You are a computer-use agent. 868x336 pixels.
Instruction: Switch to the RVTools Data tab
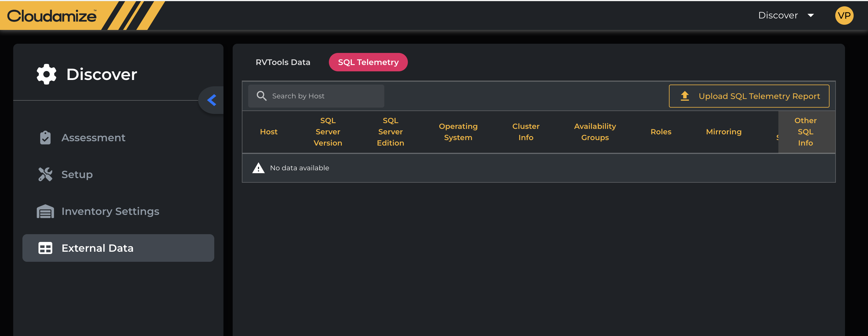[283, 62]
